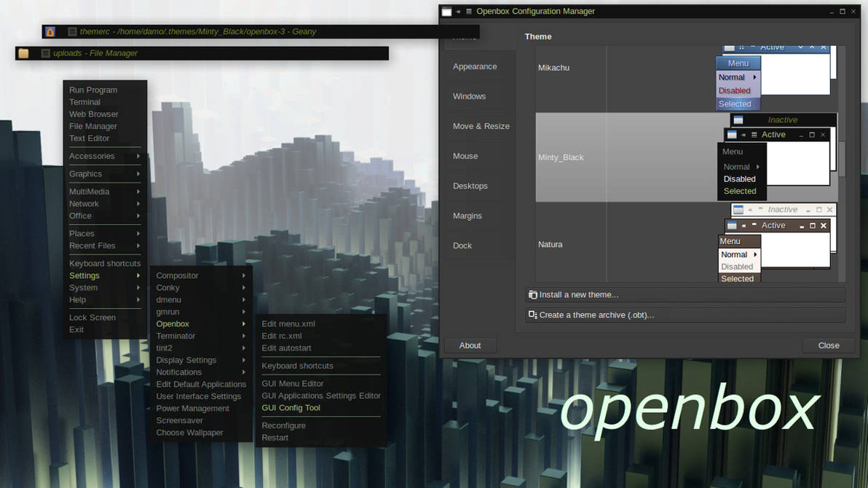Click the window icon in Mikachu's Active preview titlebar
The image size is (868, 488).
(728, 47)
